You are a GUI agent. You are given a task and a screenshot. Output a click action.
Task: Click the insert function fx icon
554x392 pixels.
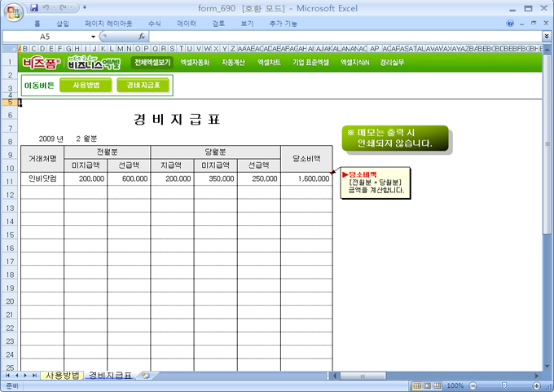(142, 37)
